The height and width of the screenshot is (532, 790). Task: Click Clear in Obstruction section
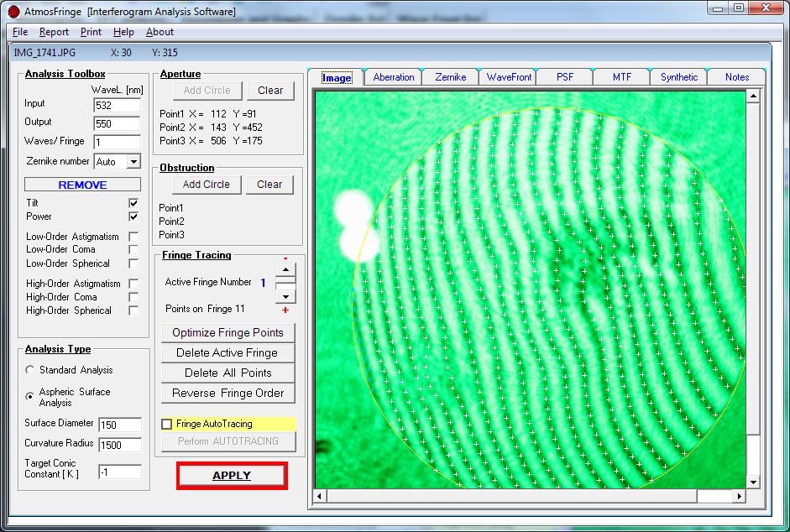click(269, 185)
